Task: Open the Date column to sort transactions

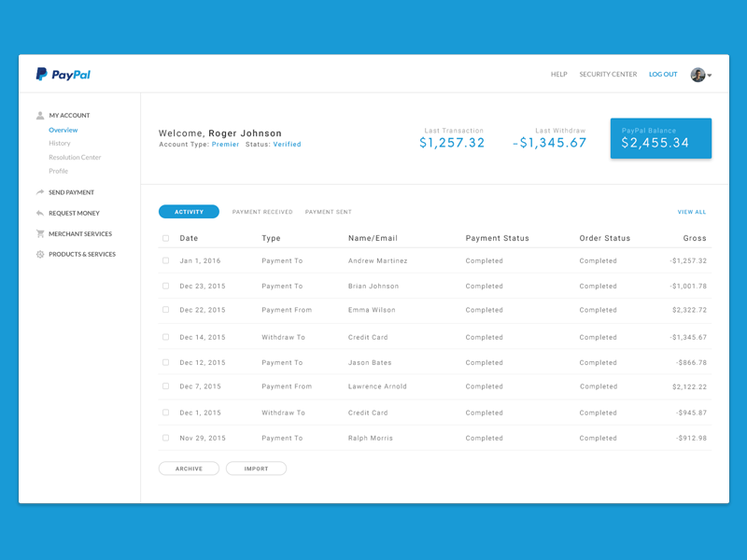Action: pyautogui.click(x=188, y=238)
